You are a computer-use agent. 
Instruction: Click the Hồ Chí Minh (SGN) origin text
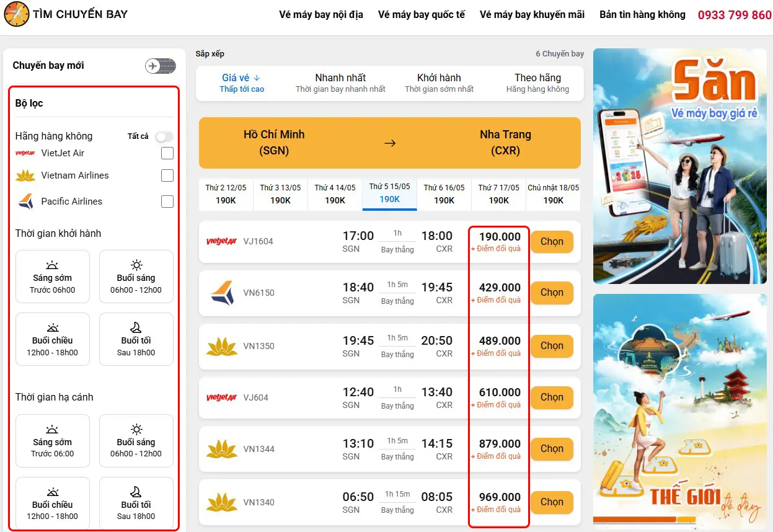coord(274,143)
